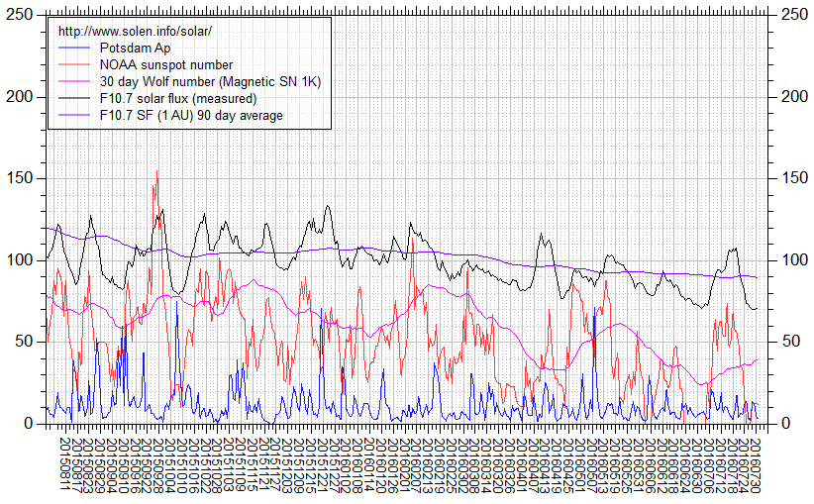Select 'F10.7 solar flux (measured)' legend entry
The image size is (814, 504).
(x=178, y=99)
